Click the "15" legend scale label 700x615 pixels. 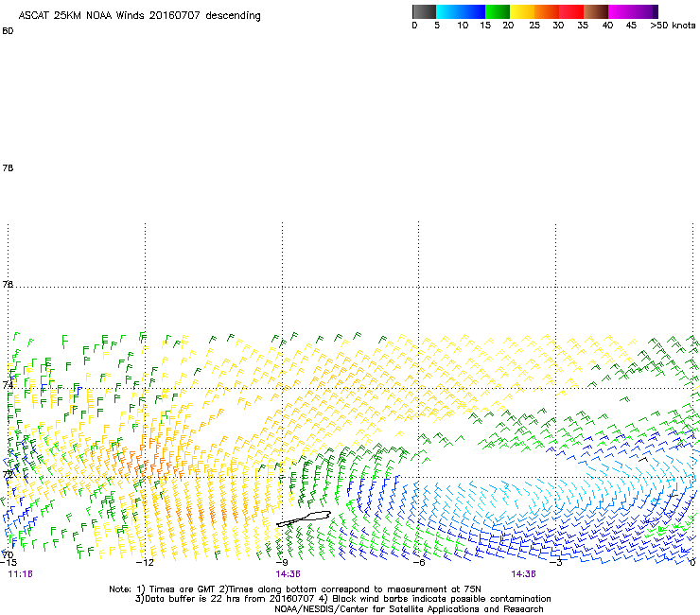(485, 26)
